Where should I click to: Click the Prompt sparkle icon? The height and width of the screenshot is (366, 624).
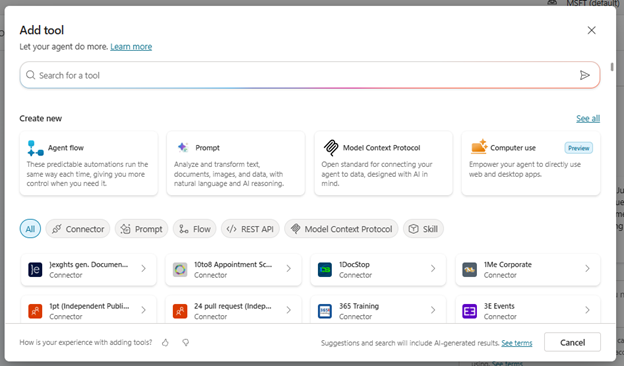coord(183,147)
